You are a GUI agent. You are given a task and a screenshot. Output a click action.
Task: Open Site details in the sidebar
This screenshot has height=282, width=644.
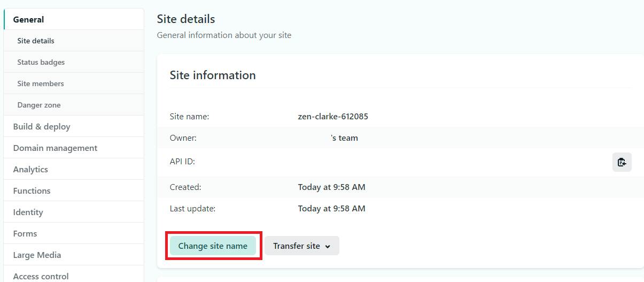pos(74,41)
